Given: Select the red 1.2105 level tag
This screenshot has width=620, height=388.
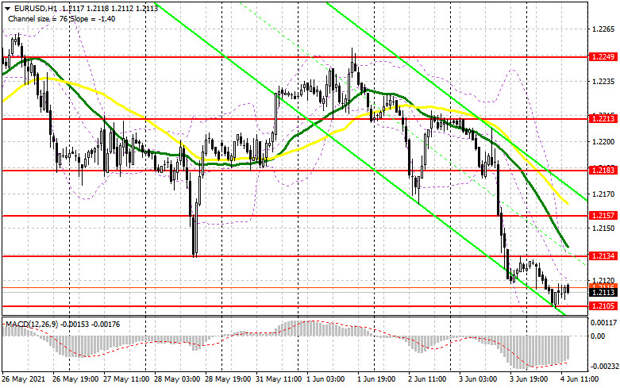Looking at the screenshot, I should pyautogui.click(x=603, y=306).
